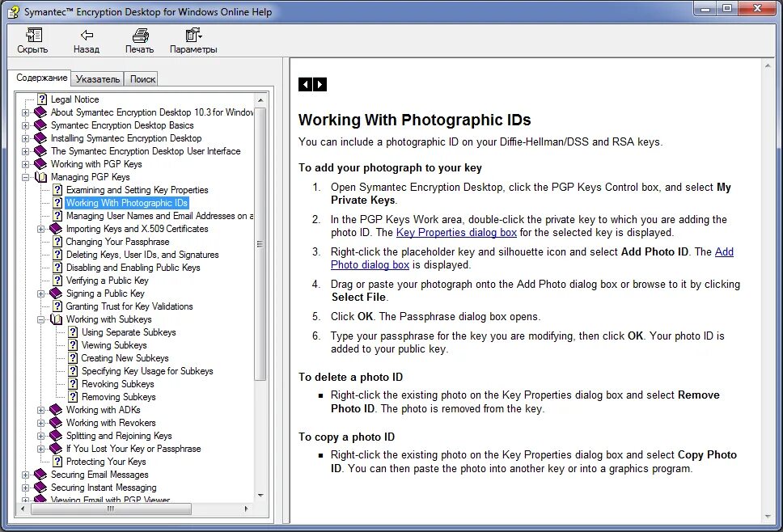Viewport: 783px width, 532px height.
Task: Click the Working With Photographic IDs heading
Action: (414, 120)
